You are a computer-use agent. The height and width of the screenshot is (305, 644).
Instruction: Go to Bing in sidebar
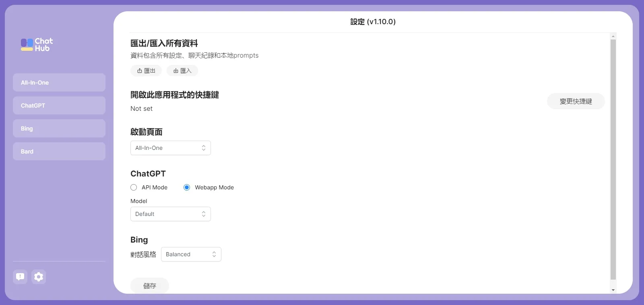click(x=59, y=129)
